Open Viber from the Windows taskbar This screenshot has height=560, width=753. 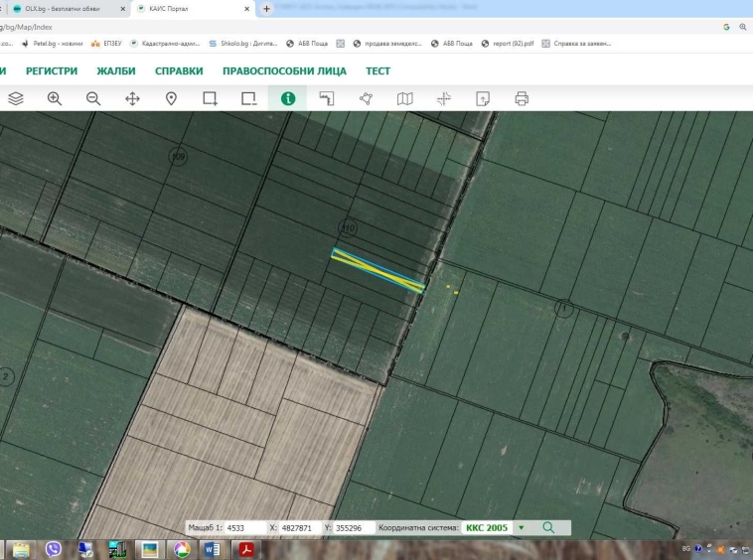[54, 549]
